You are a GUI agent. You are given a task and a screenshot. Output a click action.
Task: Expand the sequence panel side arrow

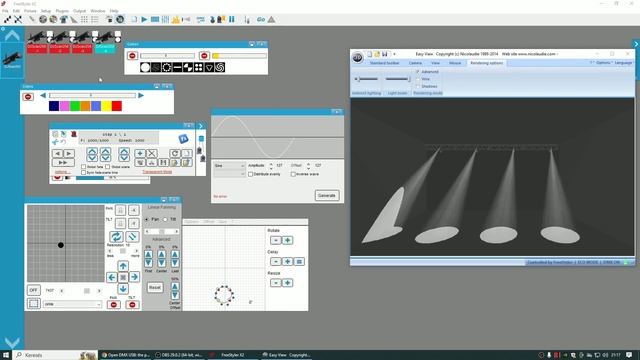click(200, 126)
